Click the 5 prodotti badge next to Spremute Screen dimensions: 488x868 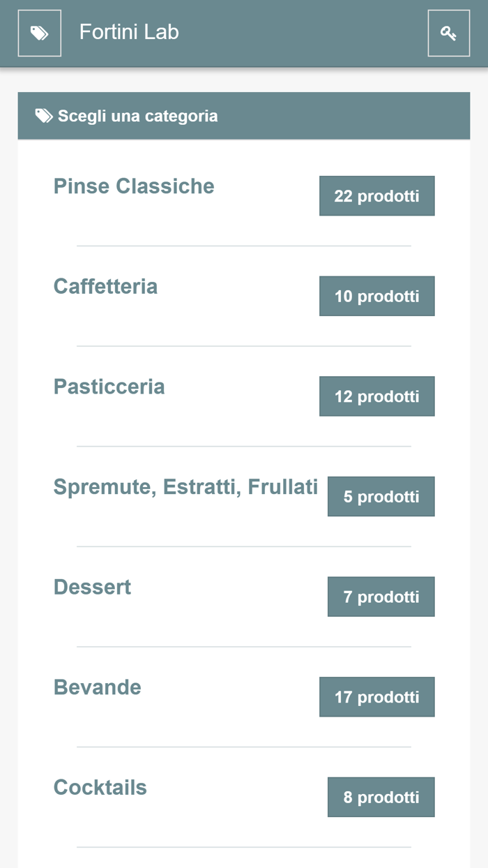point(381,496)
